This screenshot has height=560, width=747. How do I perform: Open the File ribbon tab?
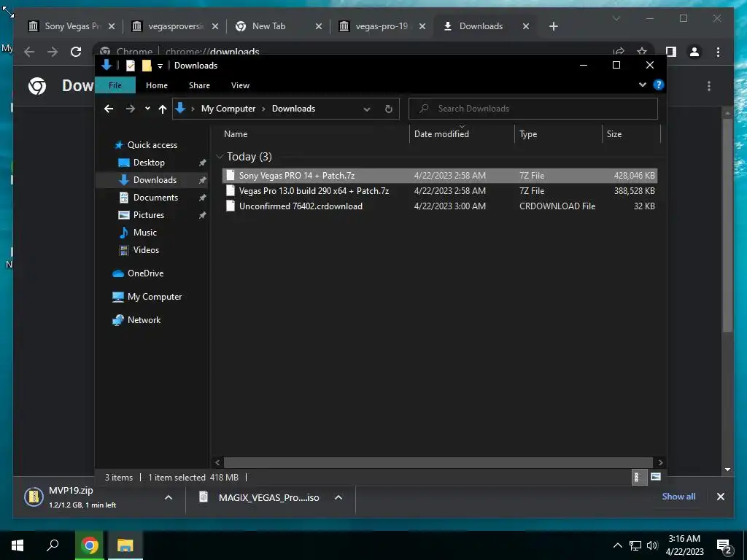coord(115,85)
